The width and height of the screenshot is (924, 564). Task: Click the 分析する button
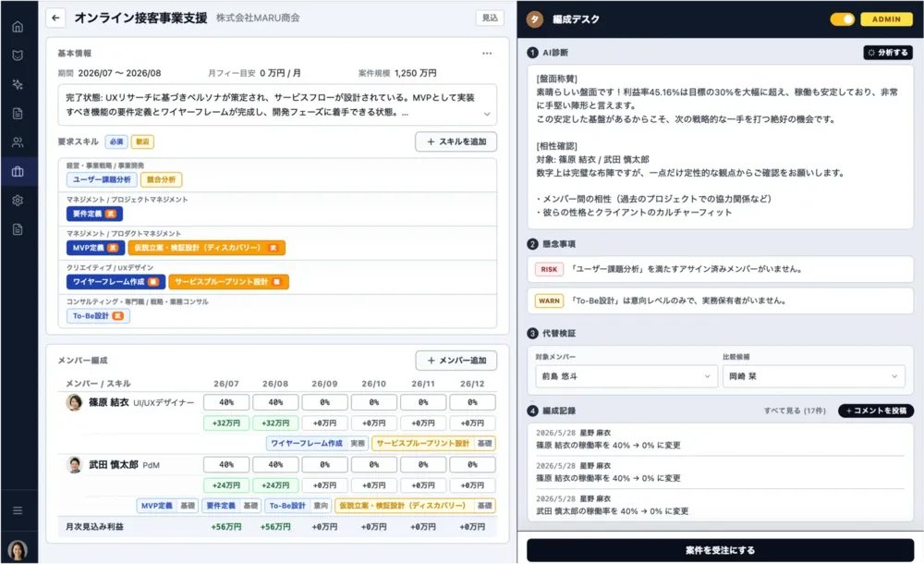(x=888, y=53)
